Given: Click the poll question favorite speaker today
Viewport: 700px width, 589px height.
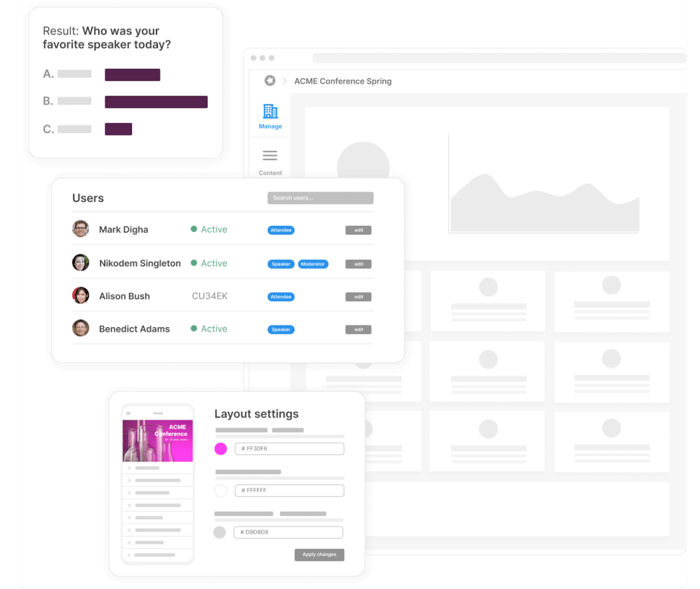Looking at the screenshot, I should click(107, 38).
